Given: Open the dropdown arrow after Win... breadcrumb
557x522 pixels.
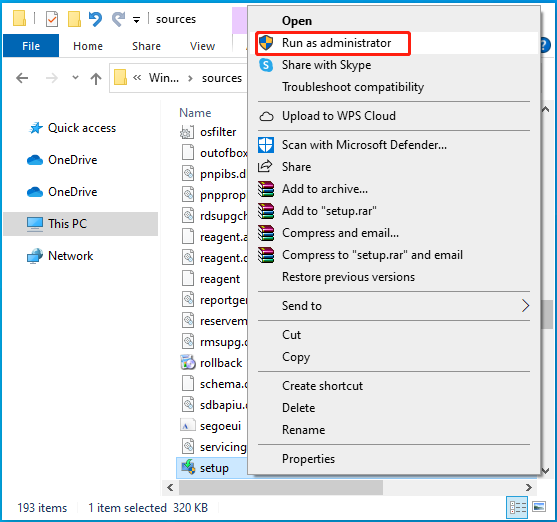Looking at the screenshot, I should 190,78.
